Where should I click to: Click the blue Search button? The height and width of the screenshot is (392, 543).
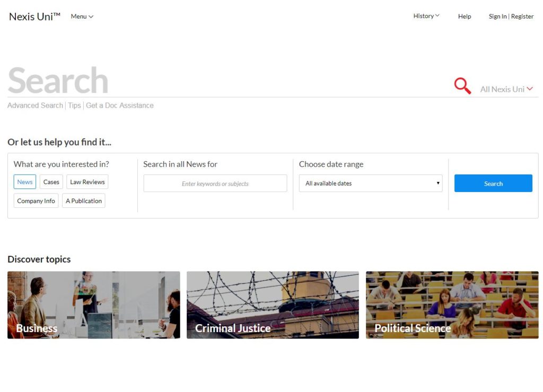pyautogui.click(x=493, y=183)
